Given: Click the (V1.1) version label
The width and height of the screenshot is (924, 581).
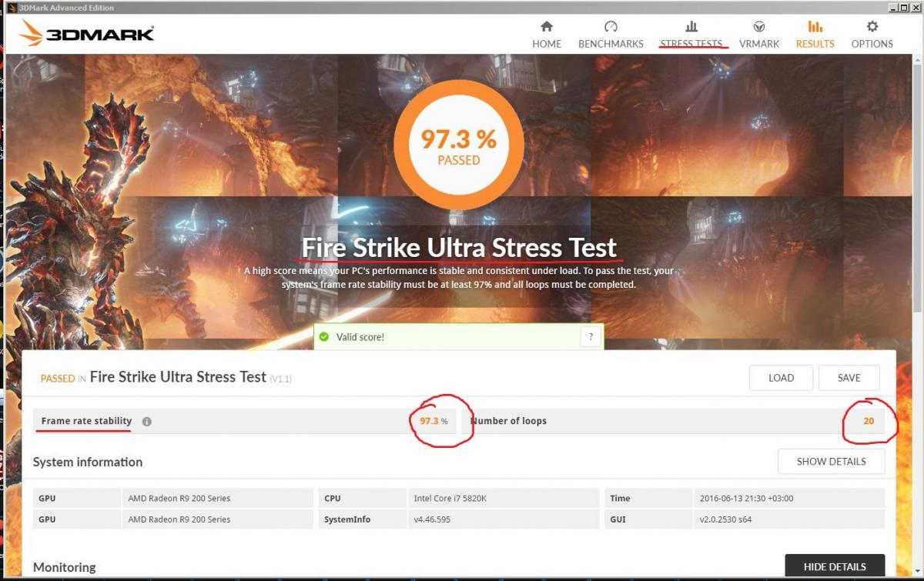Looking at the screenshot, I should (281, 379).
